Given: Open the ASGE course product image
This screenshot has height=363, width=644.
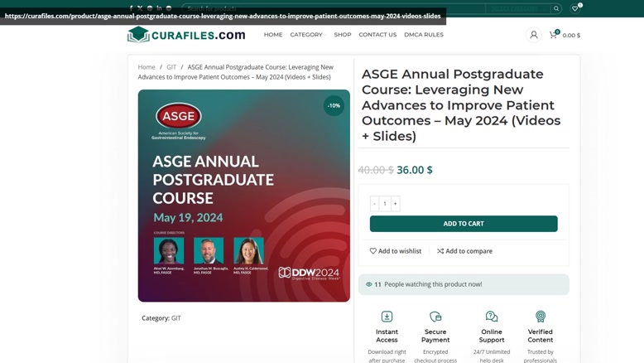Looking at the screenshot, I should (244, 196).
